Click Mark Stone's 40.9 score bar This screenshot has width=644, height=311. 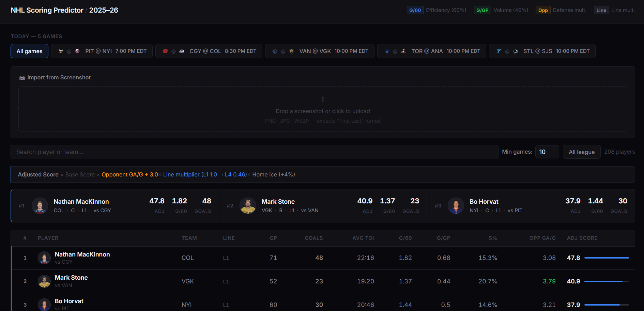point(607,281)
